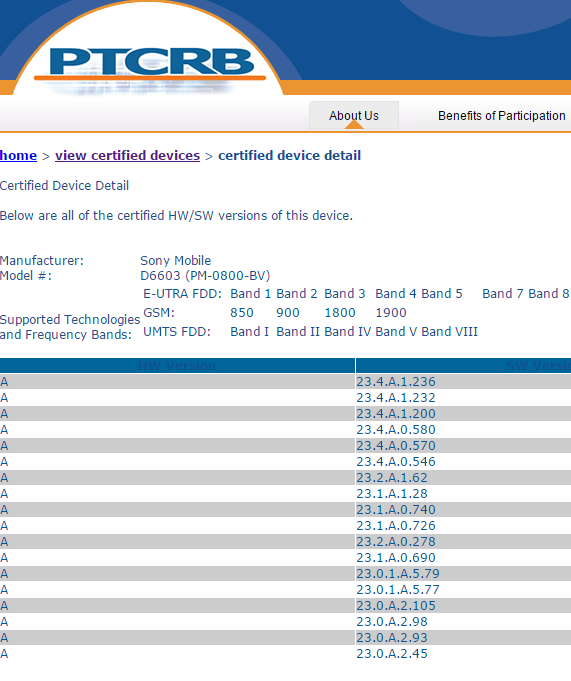Open the About Us tab
This screenshot has height=681, width=571.
tap(353, 116)
